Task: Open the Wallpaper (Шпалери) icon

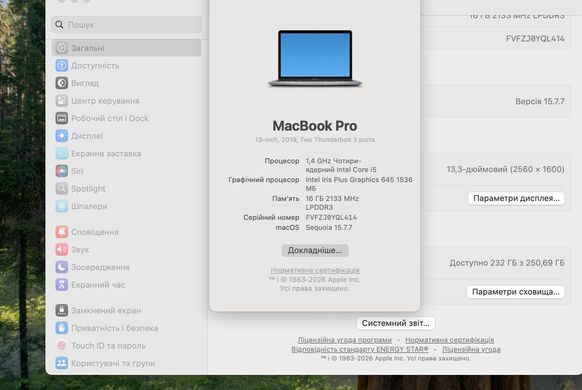Action: 62,206
